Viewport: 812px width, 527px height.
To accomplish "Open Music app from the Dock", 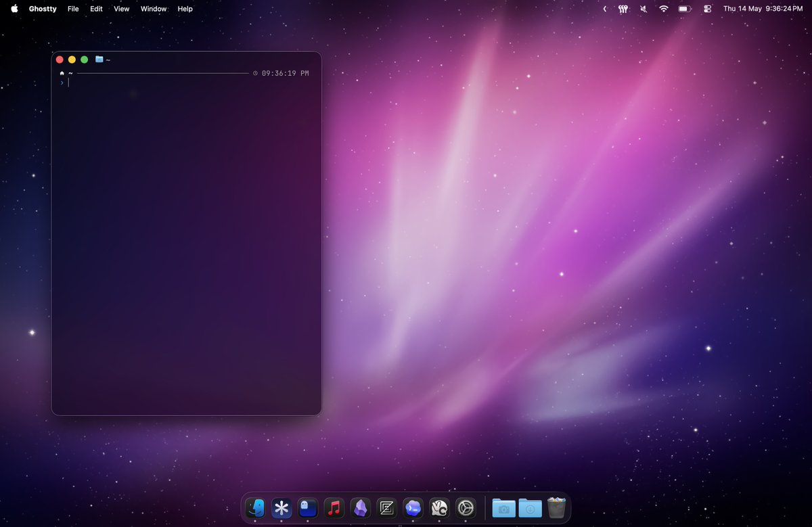I will [x=334, y=507].
